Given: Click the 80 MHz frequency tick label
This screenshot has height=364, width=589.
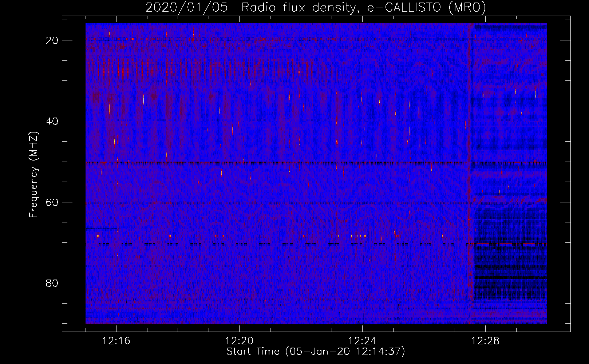Looking at the screenshot, I should (52, 283).
